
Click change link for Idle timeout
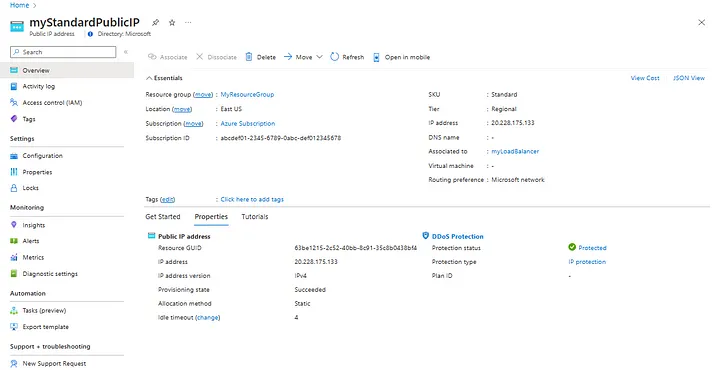(x=208, y=317)
